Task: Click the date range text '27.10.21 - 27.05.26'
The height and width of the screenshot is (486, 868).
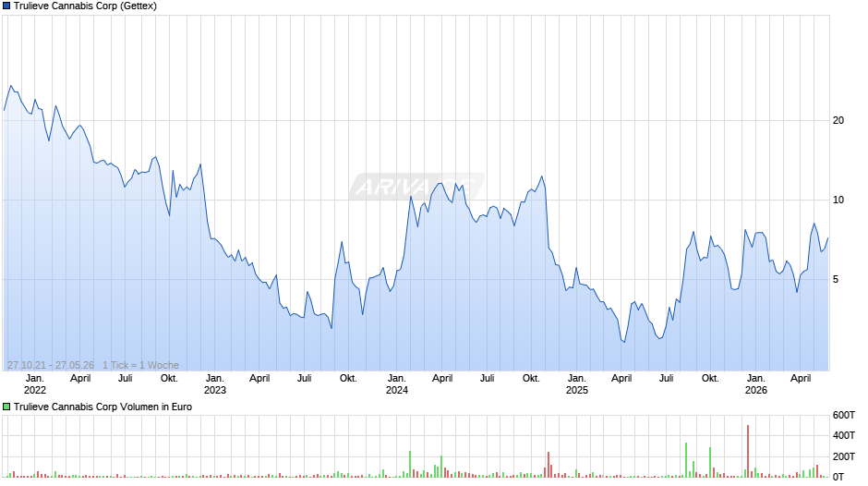Action: [x=51, y=365]
